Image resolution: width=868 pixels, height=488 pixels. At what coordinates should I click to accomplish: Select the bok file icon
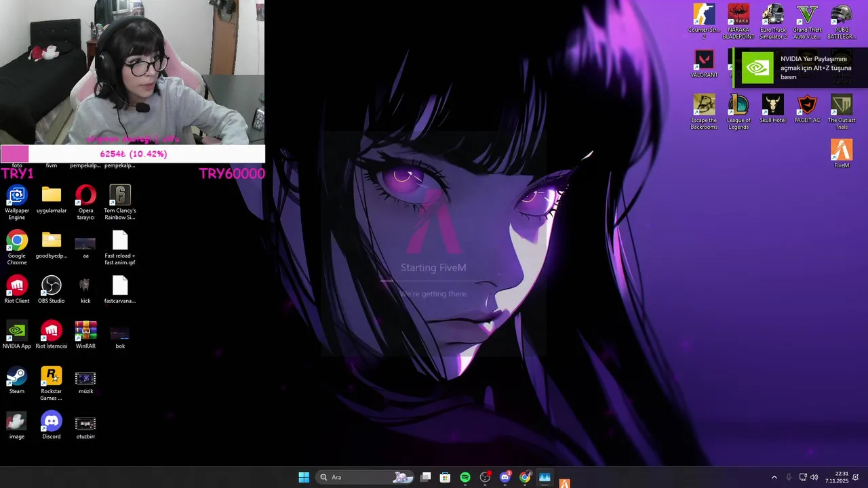[x=120, y=335]
